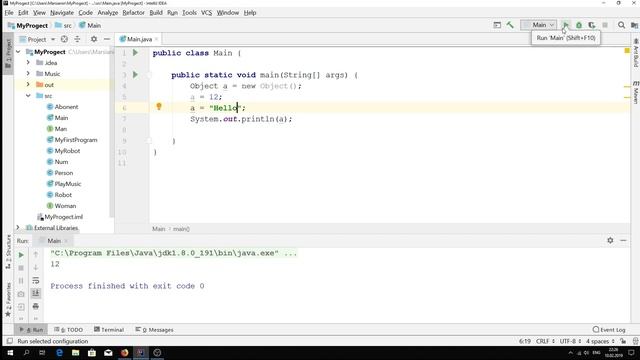Open the Messages tool window

[154, 329]
